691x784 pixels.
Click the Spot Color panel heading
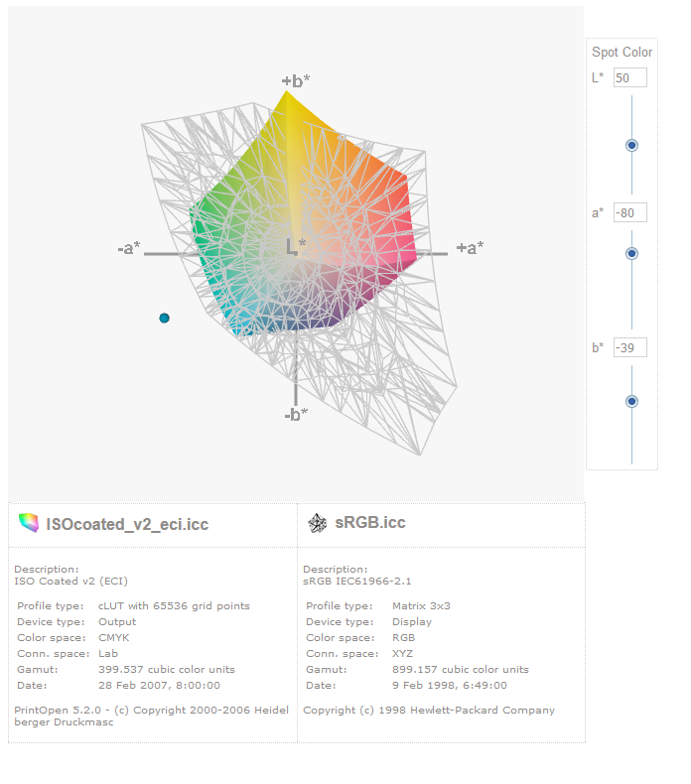622,52
